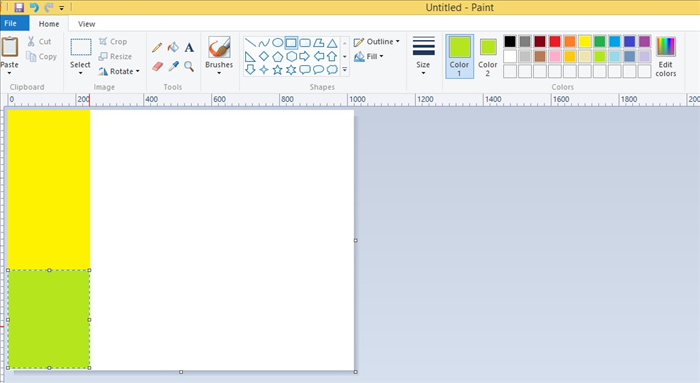Choose the Right arrow shape
Viewport: 700px width, 383px height.
click(305, 56)
